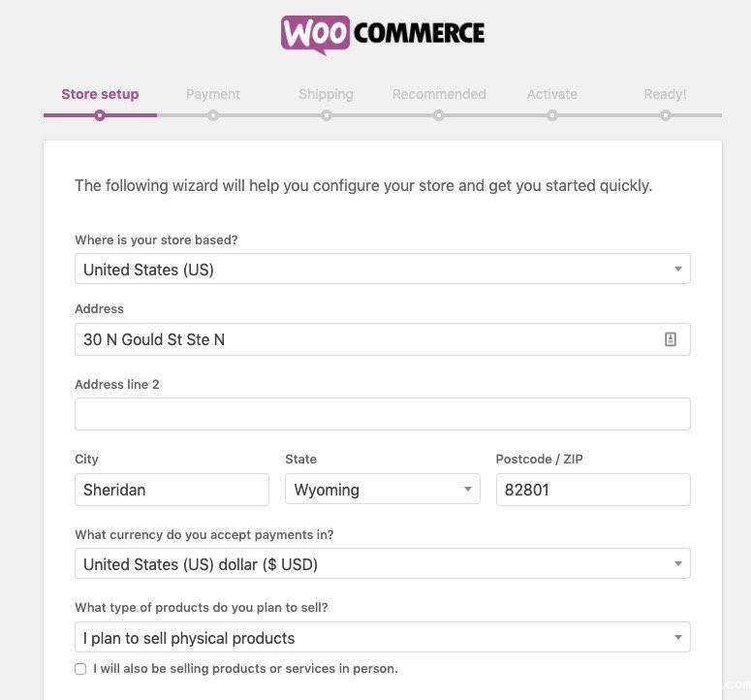Image resolution: width=751 pixels, height=700 pixels.
Task: Select the Recommended step label
Action: 439,94
